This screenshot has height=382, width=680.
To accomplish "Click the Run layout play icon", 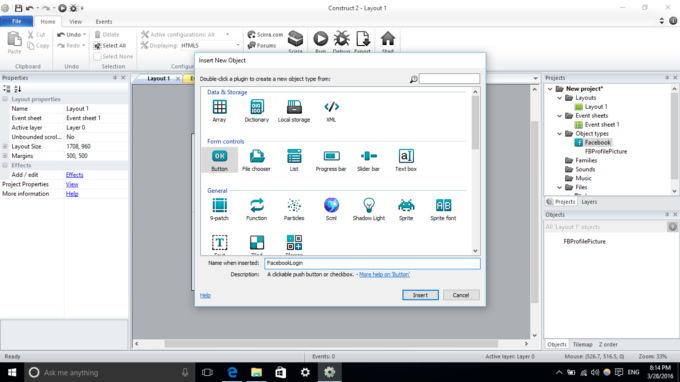I will 320,39.
